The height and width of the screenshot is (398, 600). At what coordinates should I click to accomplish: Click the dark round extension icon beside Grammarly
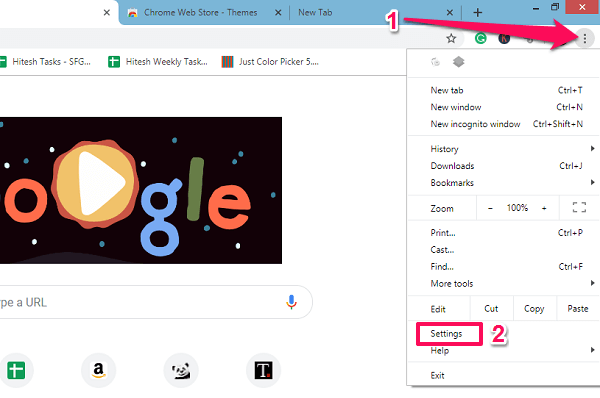coord(504,38)
